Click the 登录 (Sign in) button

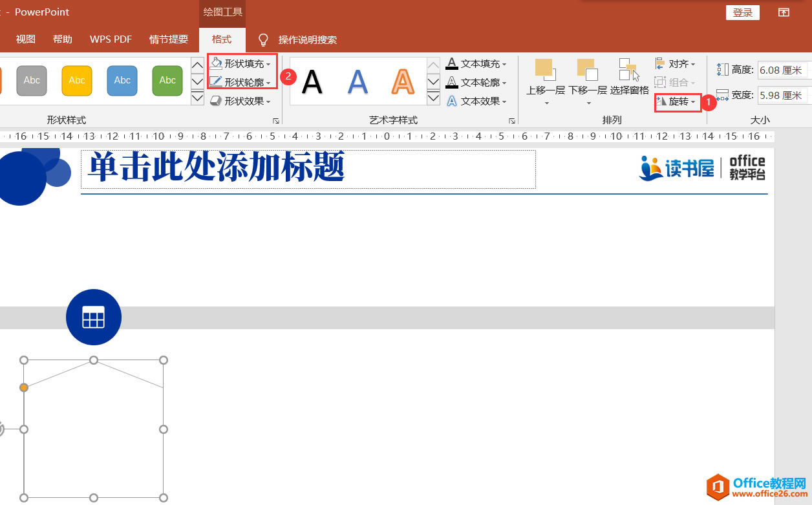pos(742,12)
